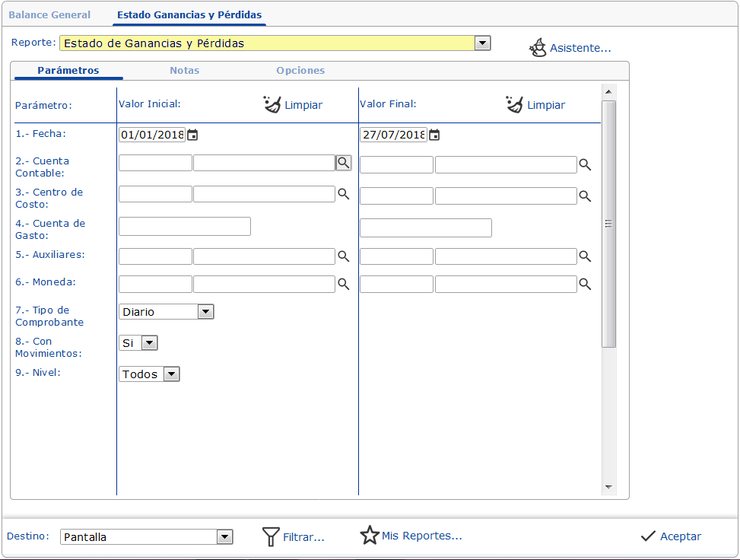Viewport: 740px width, 560px height.
Task: Switch to the Balance General tab
Action: (x=49, y=14)
